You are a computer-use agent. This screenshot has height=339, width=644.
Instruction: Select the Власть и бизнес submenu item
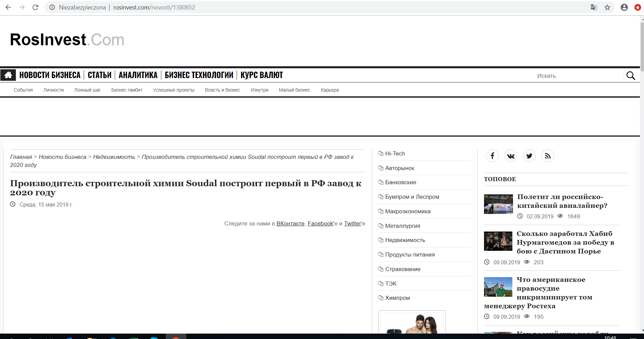pos(222,90)
